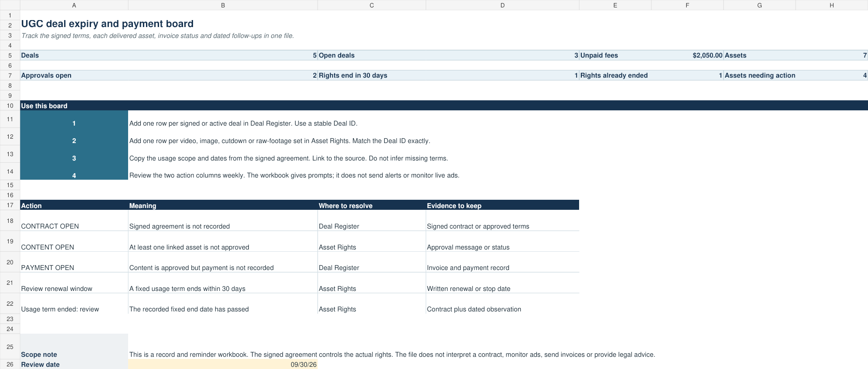Click the 'Rights end in 30 days' cell
The image size is (868, 369).
(x=372, y=75)
